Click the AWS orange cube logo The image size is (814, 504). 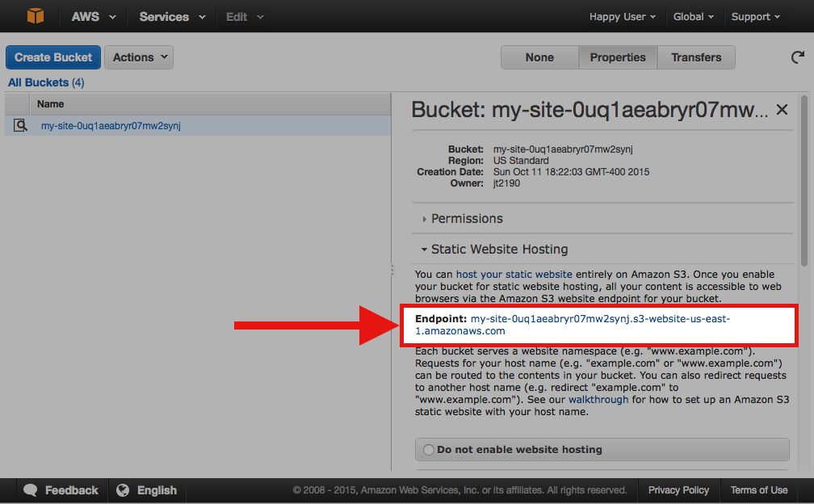36,16
